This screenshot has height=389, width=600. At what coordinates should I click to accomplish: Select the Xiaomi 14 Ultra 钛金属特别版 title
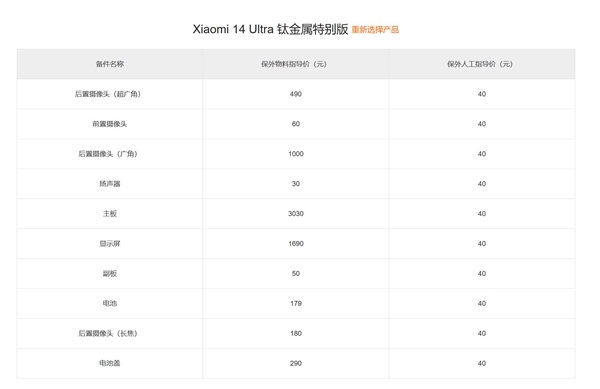(270, 29)
